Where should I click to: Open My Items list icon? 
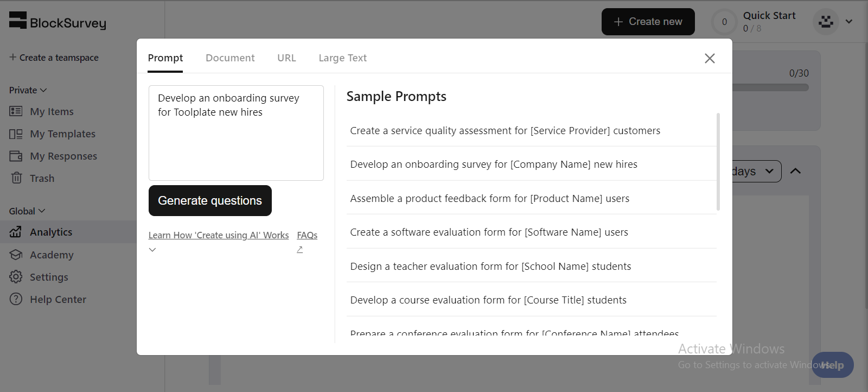tap(16, 111)
